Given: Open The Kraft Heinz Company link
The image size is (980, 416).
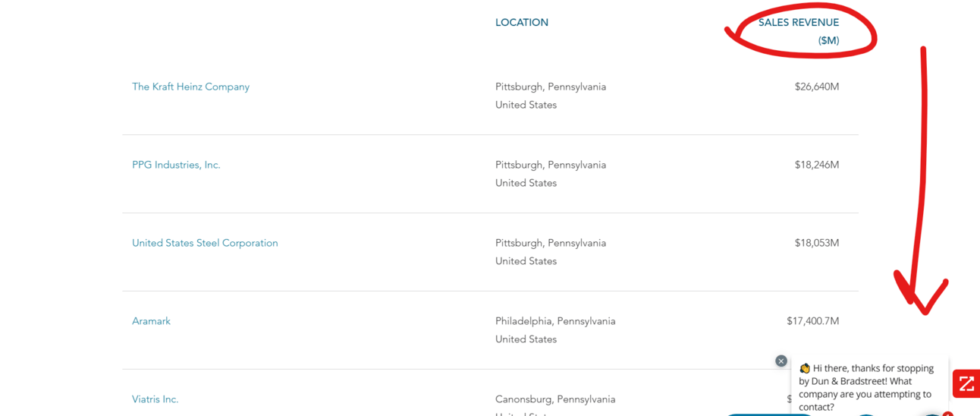Looking at the screenshot, I should [x=190, y=87].
